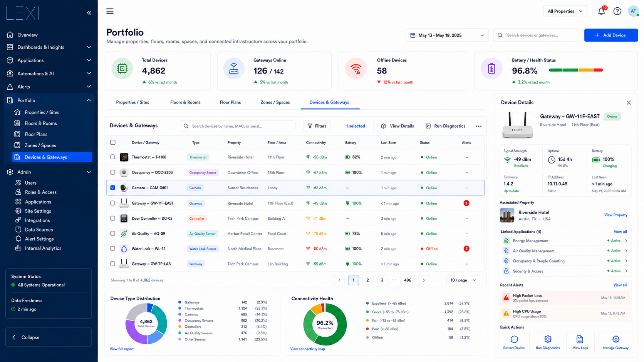Check the Gateway GW-11F-EAST row checkbox
The image size is (644, 362).
coord(112,203)
